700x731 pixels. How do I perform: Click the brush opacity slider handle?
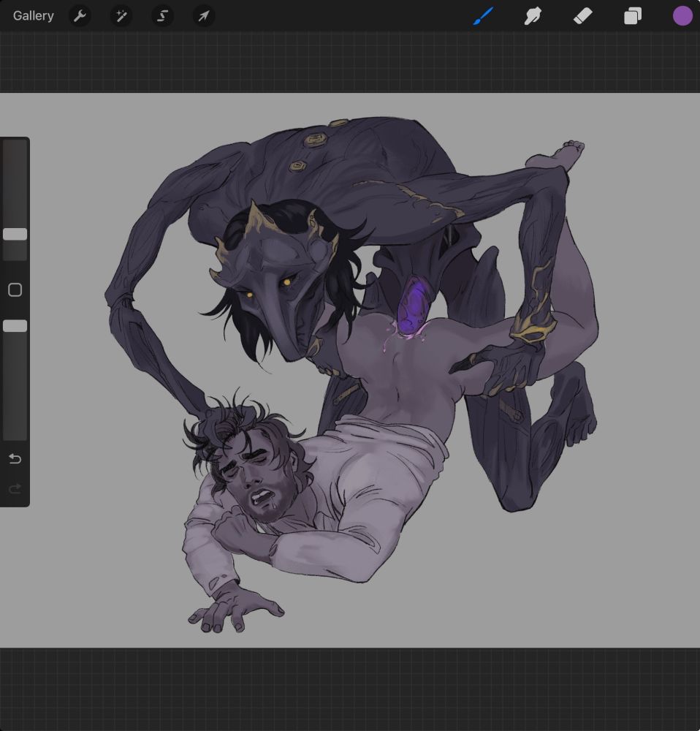click(x=15, y=326)
